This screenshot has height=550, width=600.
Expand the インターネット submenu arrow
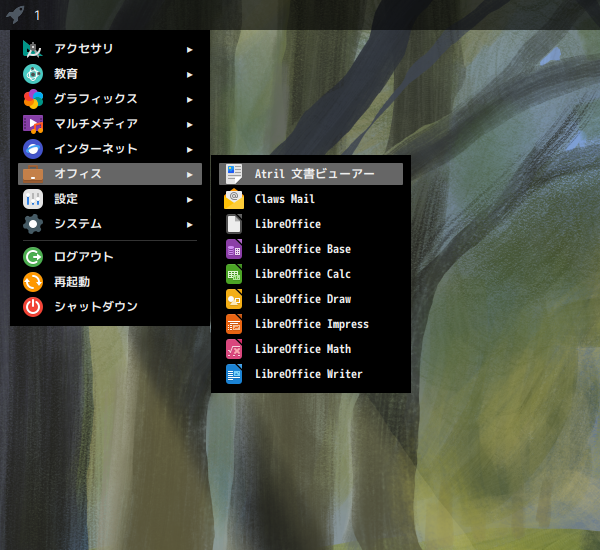tap(189, 150)
